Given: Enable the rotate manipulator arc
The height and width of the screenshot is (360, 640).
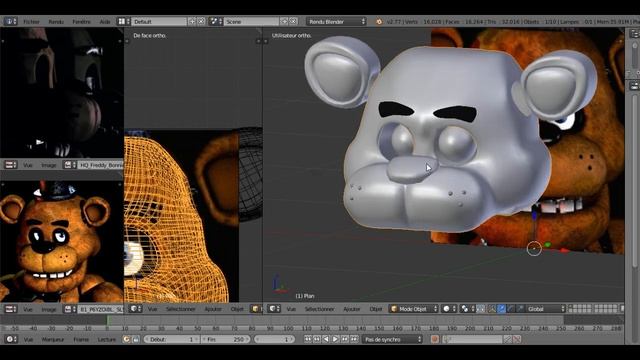Looking at the screenshot, I should coord(511,309).
